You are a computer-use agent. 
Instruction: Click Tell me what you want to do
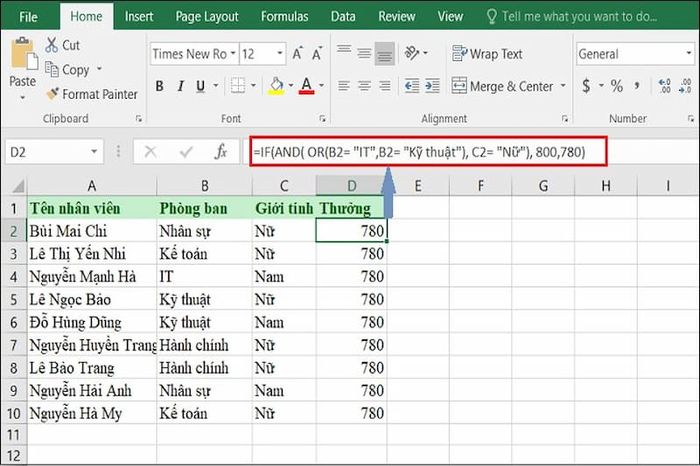(572, 17)
